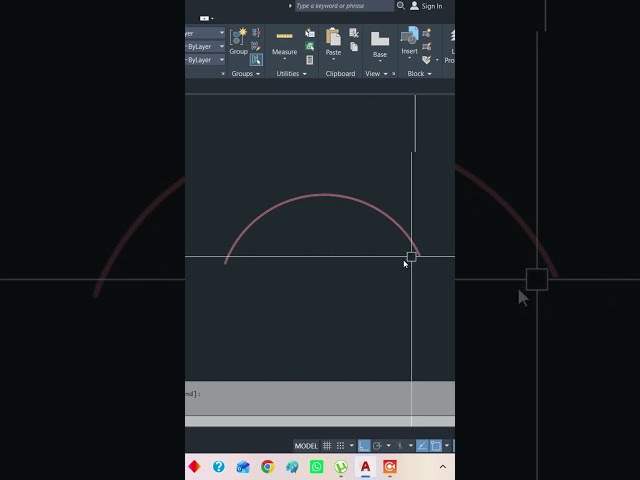Toggle the drawing grid display
Viewport: 640px width, 480px height.
(327, 446)
